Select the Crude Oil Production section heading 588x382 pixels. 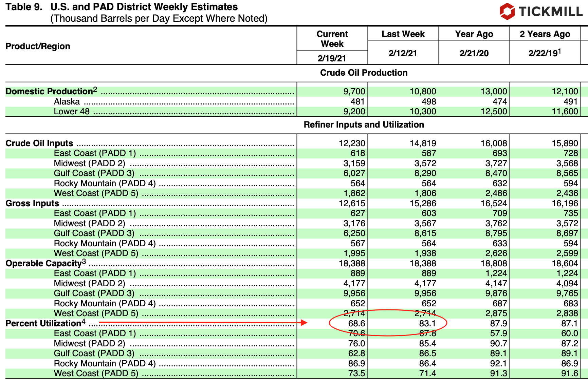pos(364,73)
